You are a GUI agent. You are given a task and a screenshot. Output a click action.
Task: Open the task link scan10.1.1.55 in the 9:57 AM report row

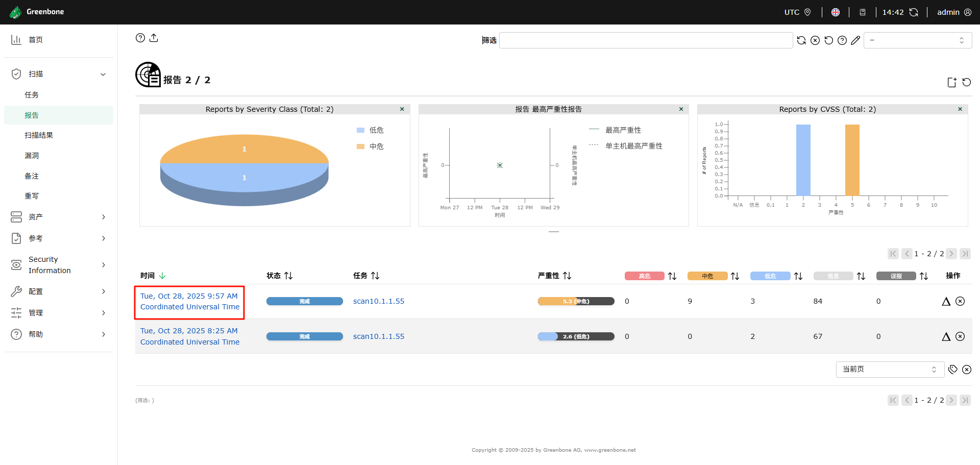pyautogui.click(x=379, y=301)
